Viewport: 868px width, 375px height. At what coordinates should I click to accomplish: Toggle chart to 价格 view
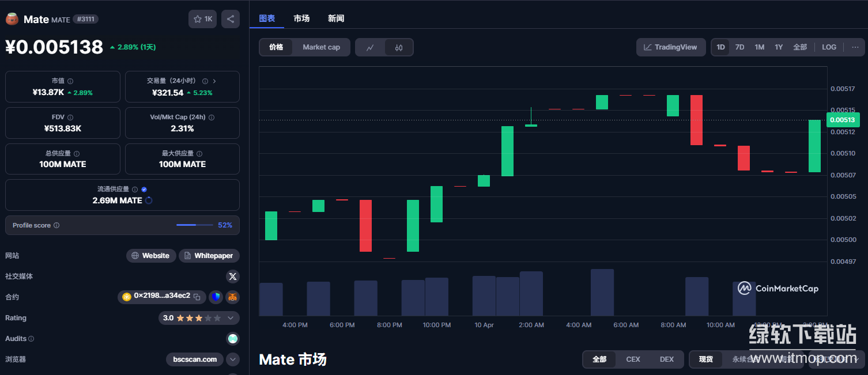click(x=276, y=47)
